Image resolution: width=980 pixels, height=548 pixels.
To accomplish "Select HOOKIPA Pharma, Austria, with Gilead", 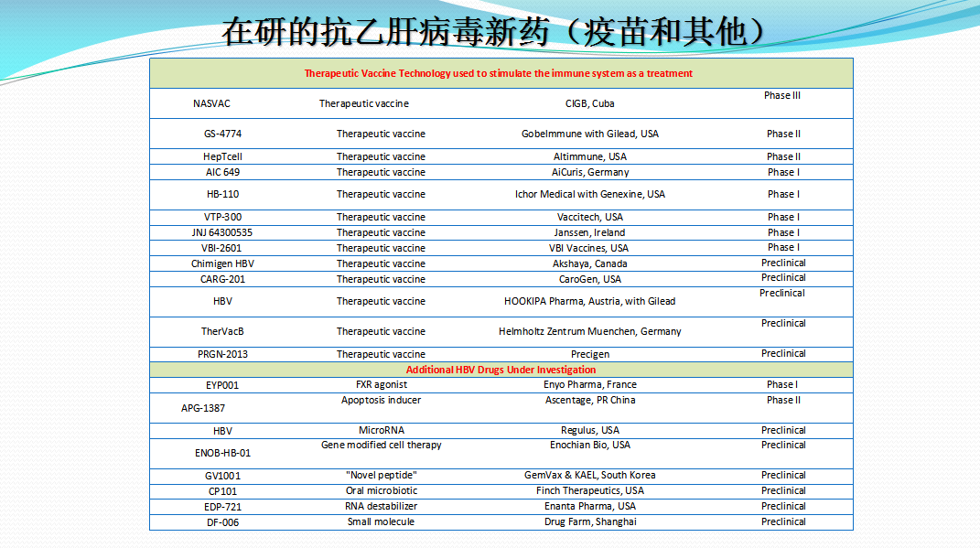I will [589, 301].
